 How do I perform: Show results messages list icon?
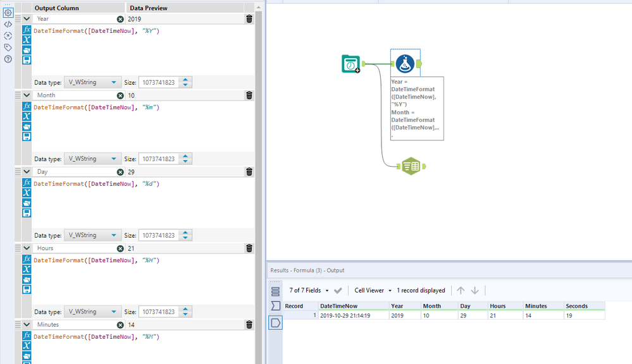click(275, 291)
